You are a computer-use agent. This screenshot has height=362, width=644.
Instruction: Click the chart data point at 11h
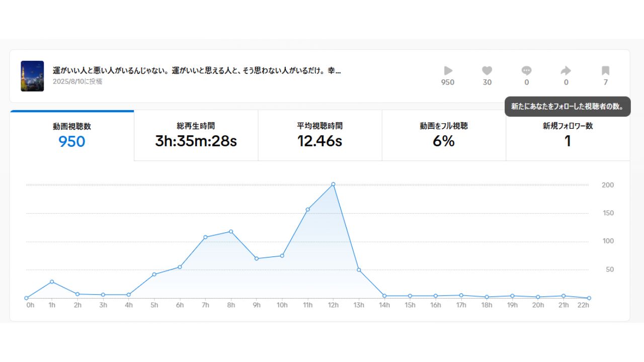click(x=307, y=209)
